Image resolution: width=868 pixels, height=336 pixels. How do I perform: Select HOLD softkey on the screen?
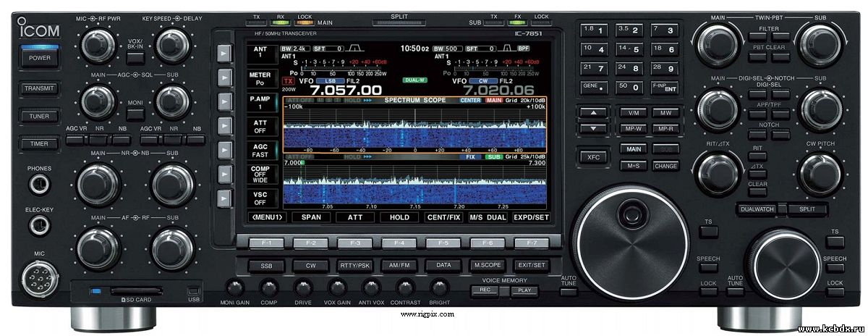click(400, 217)
